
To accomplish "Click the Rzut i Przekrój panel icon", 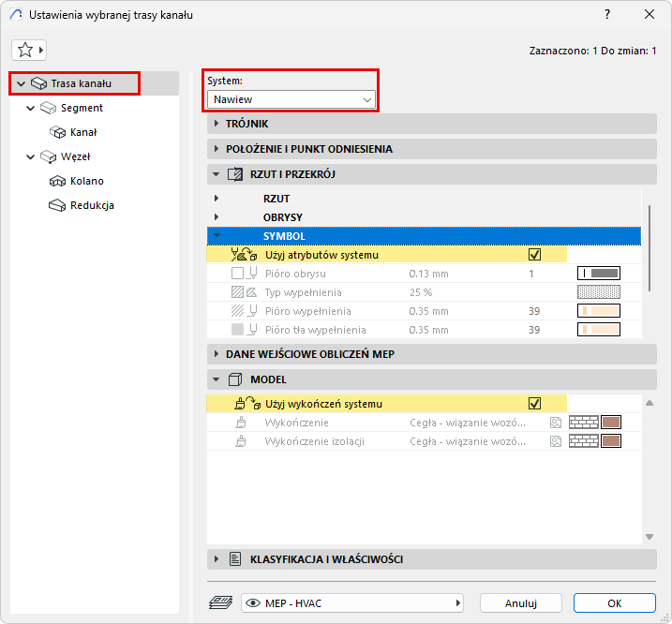I will 235,174.
